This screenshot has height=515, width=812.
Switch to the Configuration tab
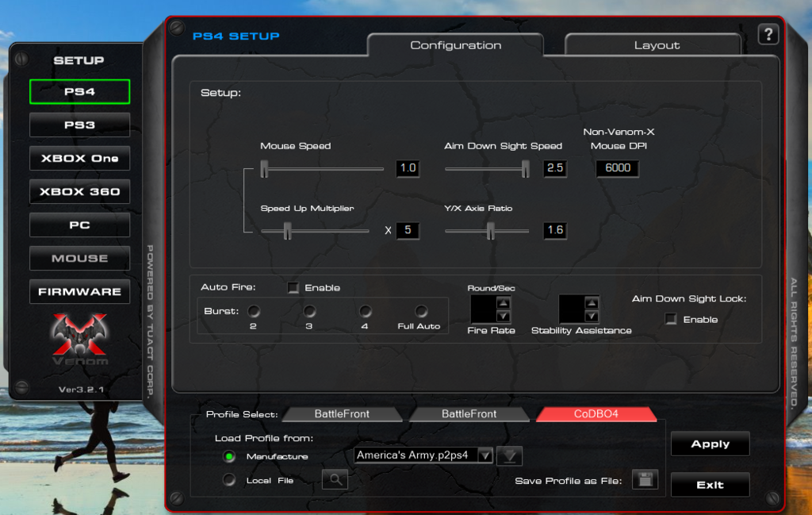(456, 45)
